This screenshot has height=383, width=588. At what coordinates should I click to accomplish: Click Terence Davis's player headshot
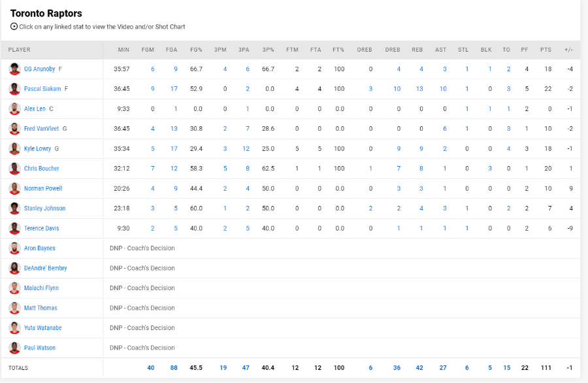click(14, 228)
